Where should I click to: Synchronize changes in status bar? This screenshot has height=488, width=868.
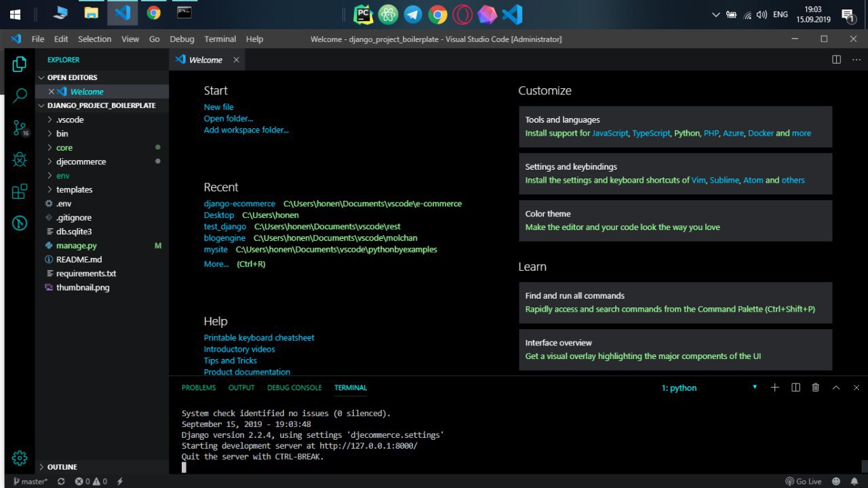pos(61,481)
